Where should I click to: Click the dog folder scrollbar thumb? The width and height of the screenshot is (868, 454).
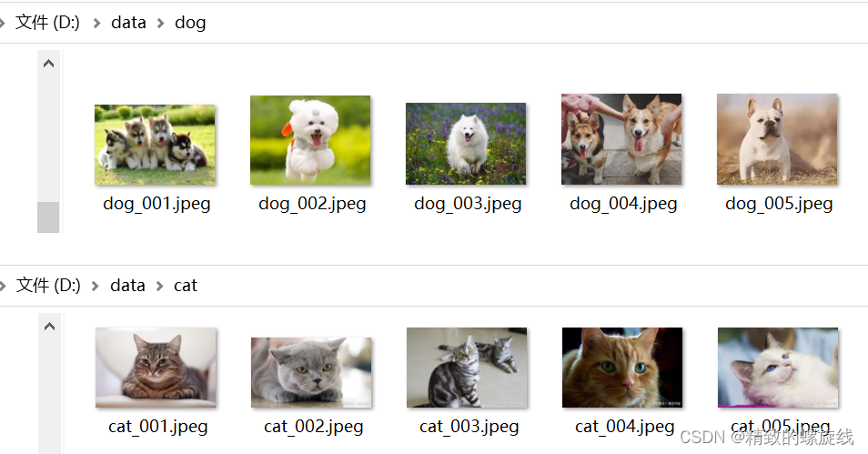click(x=48, y=217)
